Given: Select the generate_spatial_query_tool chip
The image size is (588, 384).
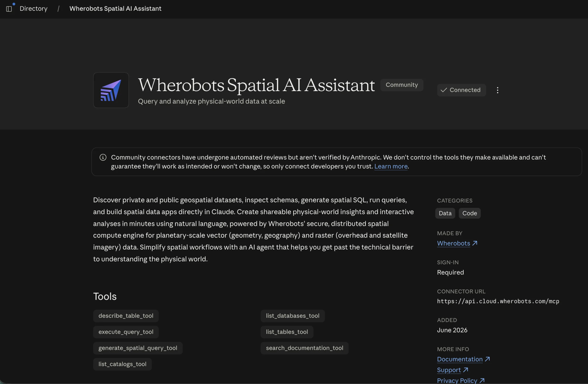Looking at the screenshot, I should point(138,348).
